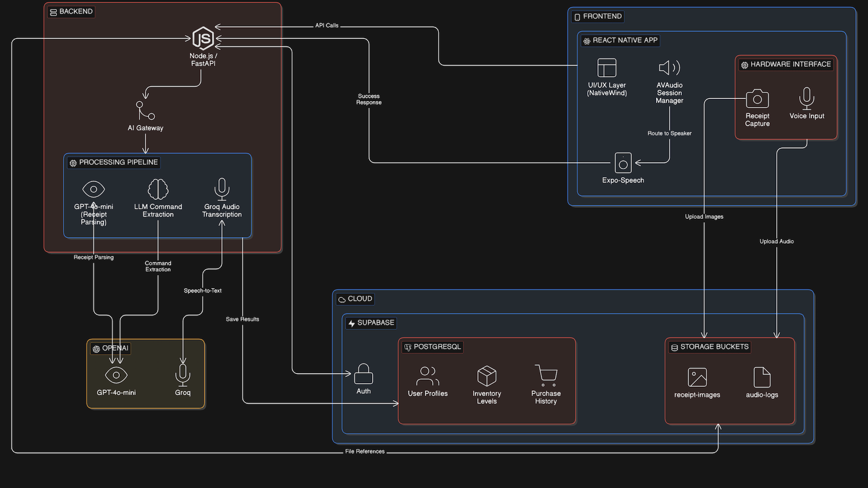
Task: Select the audio-logs file icon
Action: pos(762,377)
